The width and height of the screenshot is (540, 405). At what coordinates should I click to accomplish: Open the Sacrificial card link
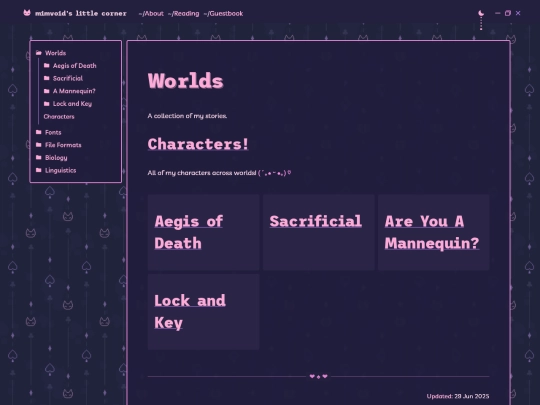[315, 221]
